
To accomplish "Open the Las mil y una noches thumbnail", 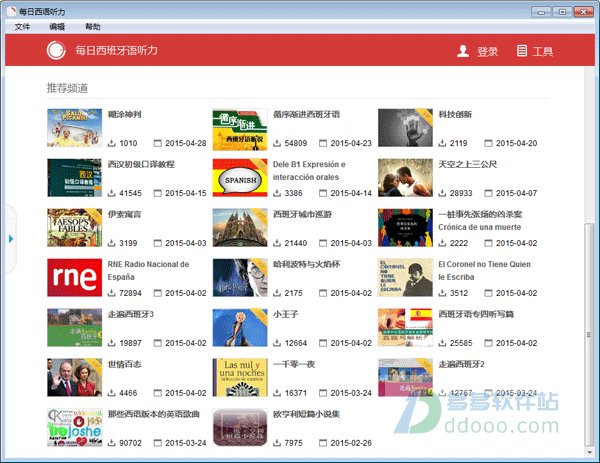I will pos(240,378).
